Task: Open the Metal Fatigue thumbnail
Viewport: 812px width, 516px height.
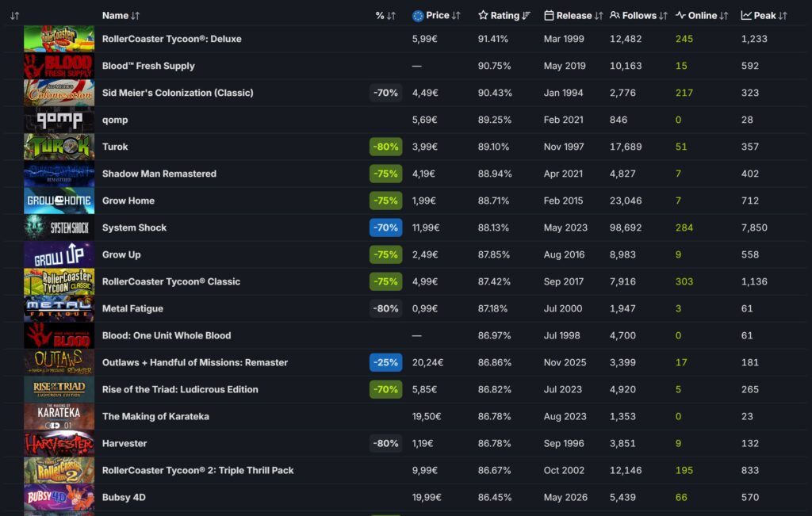Action: coord(59,308)
